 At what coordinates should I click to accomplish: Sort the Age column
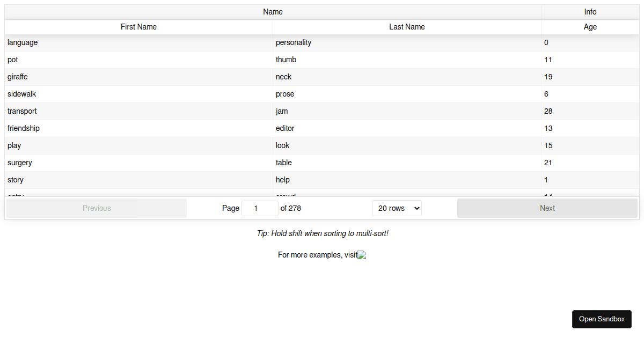(x=590, y=27)
